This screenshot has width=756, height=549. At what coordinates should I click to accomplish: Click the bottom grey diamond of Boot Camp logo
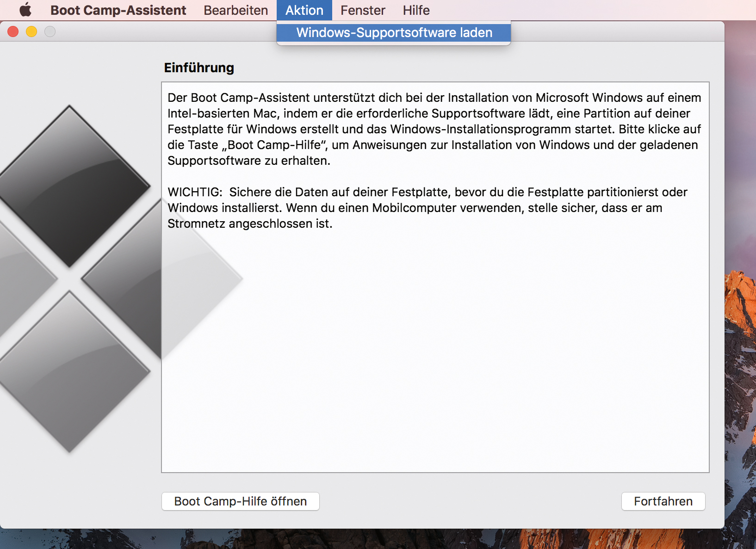click(x=69, y=370)
